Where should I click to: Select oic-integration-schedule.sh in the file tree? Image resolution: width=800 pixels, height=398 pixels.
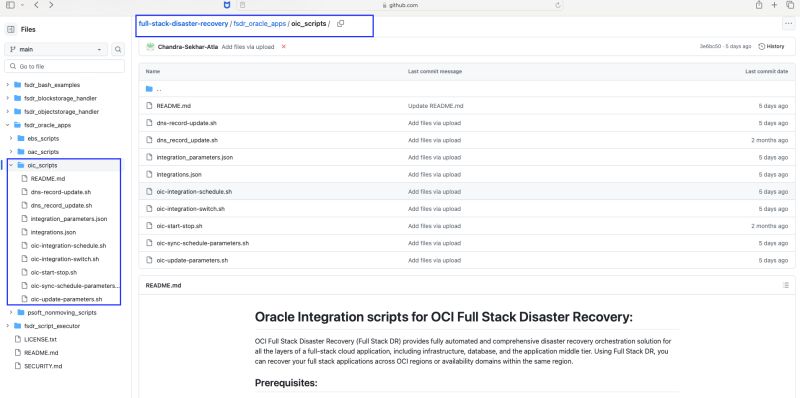point(68,245)
